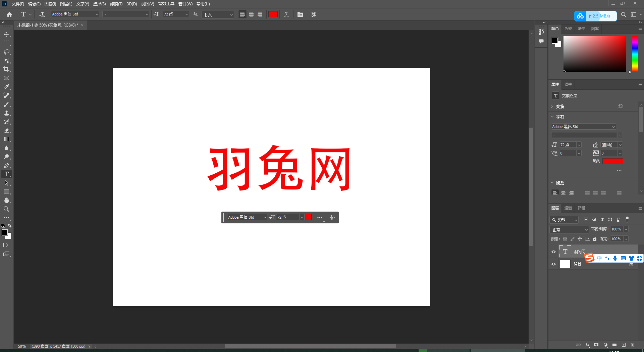Open the font size dropdown in options bar
The width and height of the screenshot is (644, 352).
186,14
